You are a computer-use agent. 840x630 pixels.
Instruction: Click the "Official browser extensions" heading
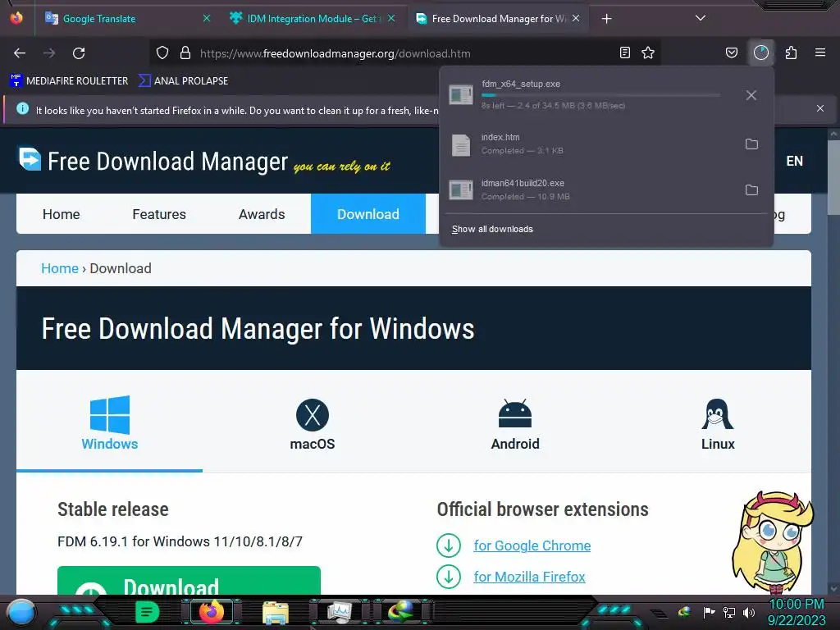coord(543,509)
